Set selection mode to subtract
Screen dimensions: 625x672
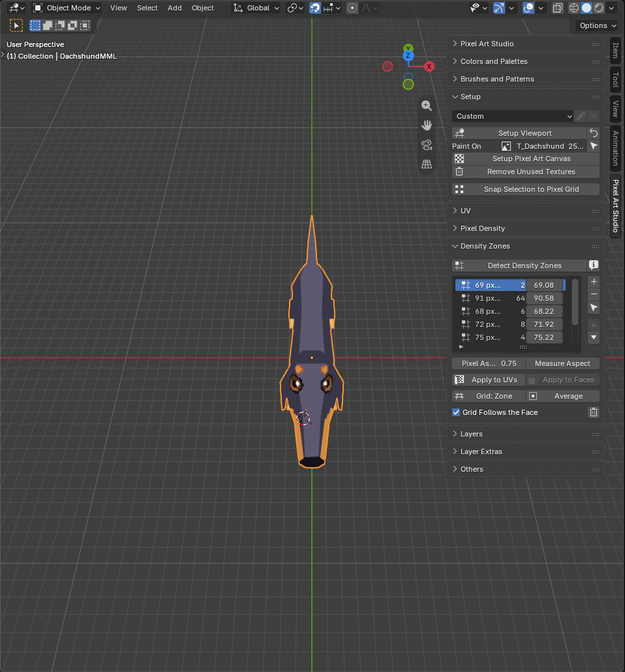60,25
